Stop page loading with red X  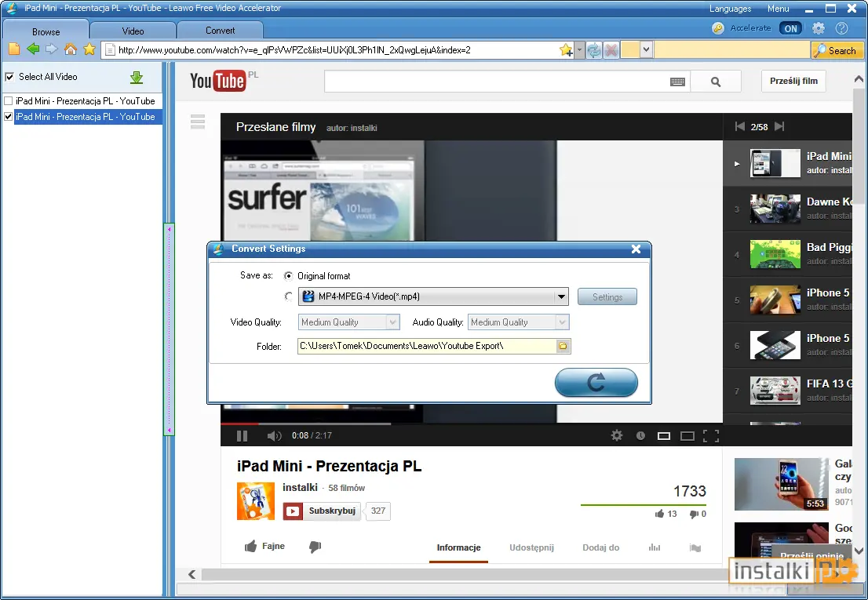pyautogui.click(x=611, y=50)
